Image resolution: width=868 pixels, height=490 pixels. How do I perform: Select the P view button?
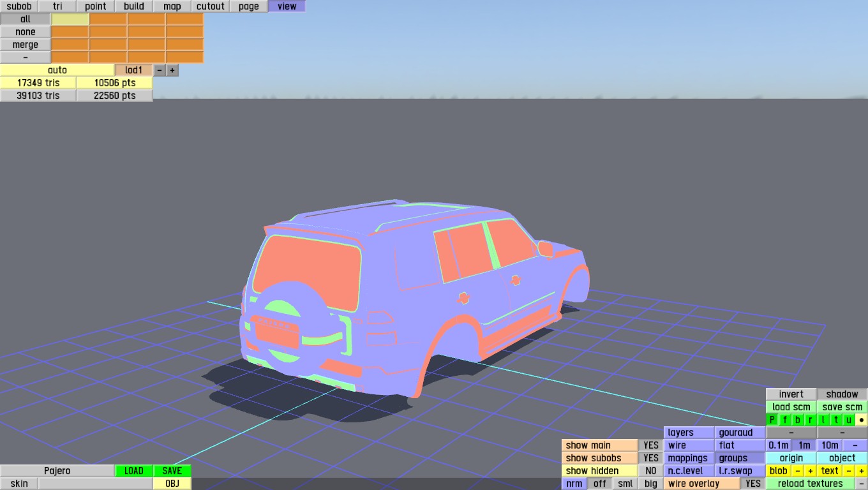click(x=772, y=420)
